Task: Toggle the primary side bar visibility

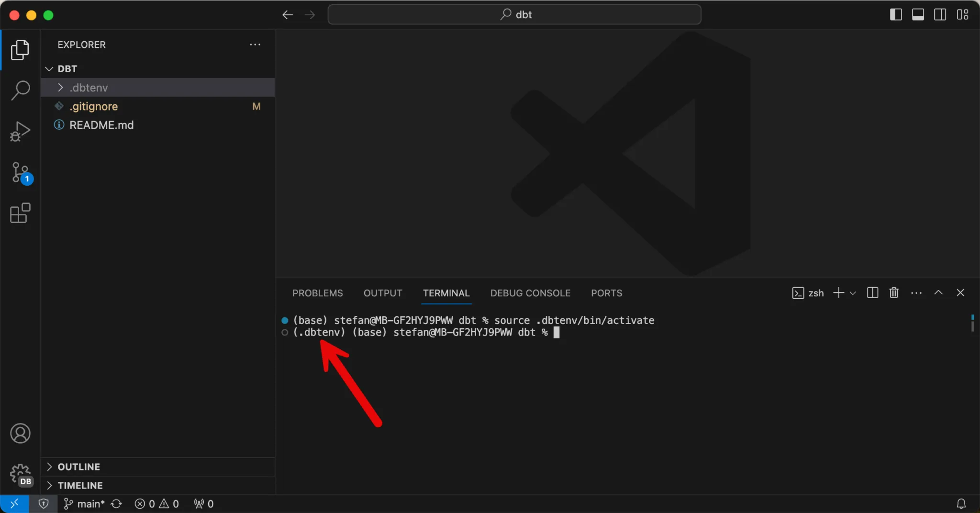Action: pos(896,15)
